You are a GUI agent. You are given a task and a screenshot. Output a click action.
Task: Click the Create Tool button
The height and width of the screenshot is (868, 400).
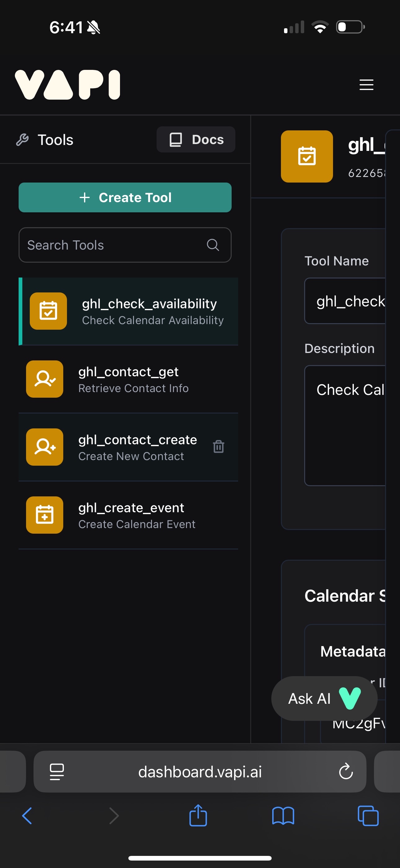pos(125,197)
